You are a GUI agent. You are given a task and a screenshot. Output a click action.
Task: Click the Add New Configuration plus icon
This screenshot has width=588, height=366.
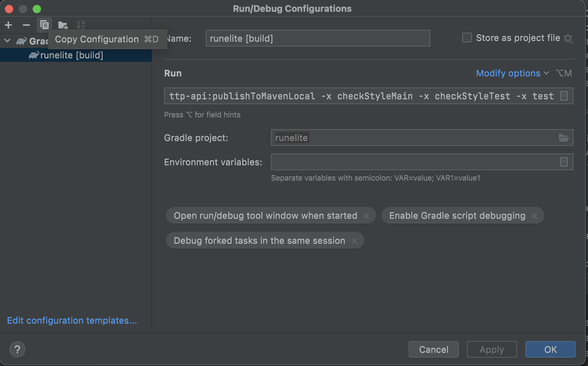pos(9,25)
